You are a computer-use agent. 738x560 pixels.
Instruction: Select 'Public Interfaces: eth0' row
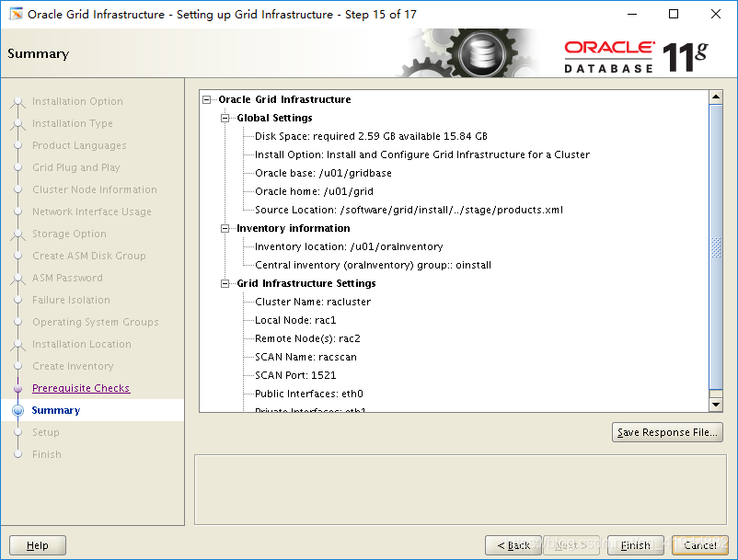(x=309, y=394)
